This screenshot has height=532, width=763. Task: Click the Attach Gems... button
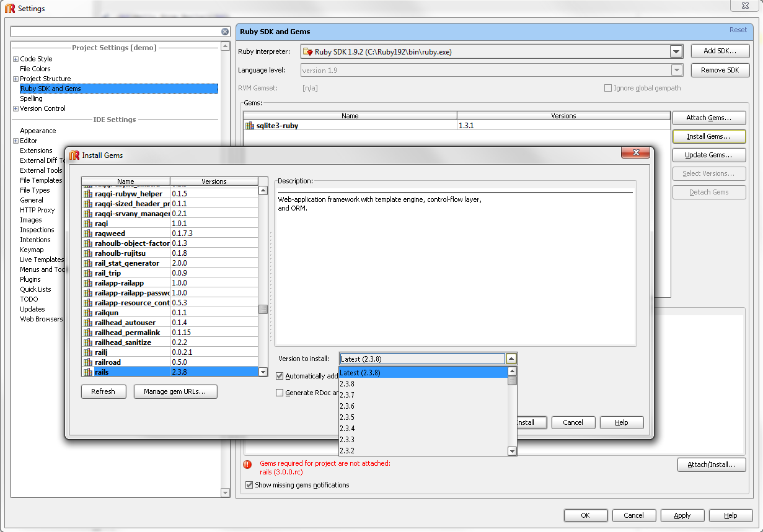708,118
